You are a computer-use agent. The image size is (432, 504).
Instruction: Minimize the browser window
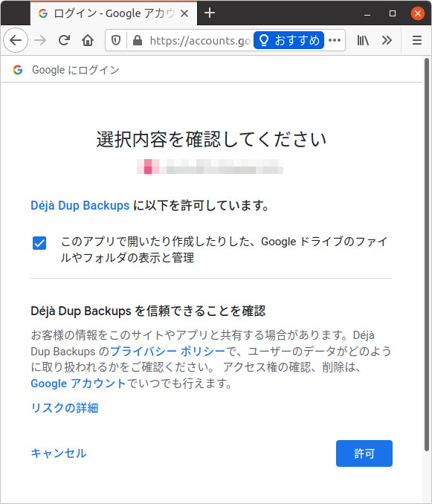[x=367, y=13]
